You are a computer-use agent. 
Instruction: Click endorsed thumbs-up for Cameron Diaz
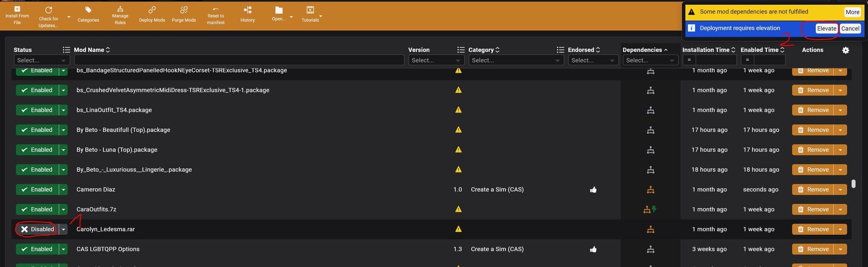tap(593, 190)
